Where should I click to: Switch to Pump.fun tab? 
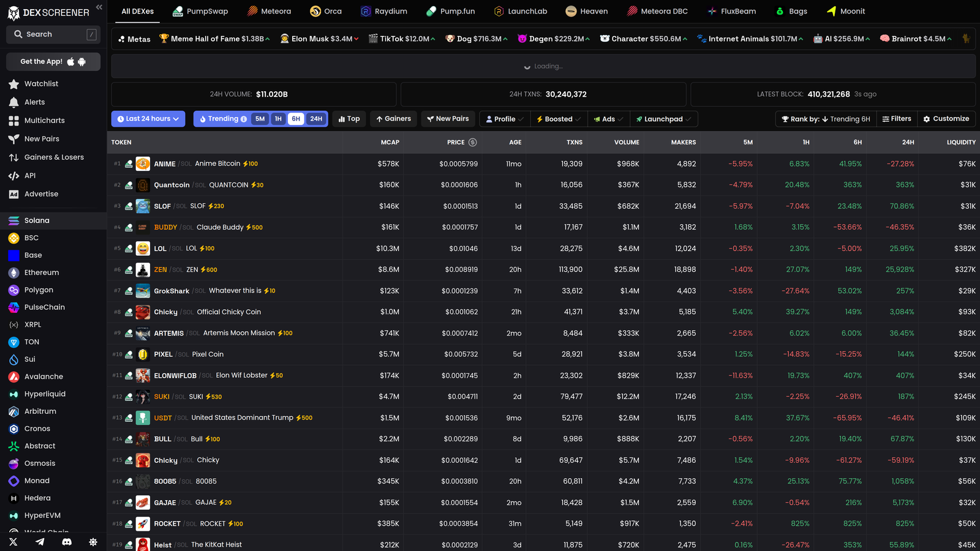pyautogui.click(x=450, y=11)
